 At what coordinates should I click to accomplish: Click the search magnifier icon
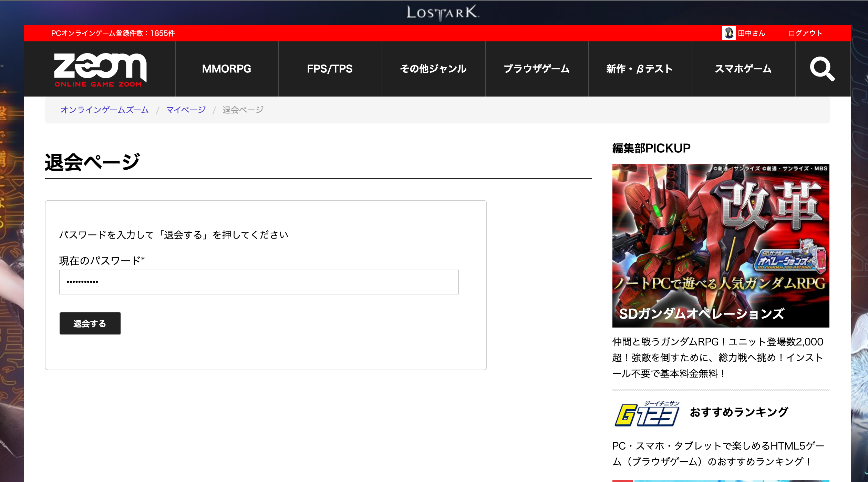[822, 69]
